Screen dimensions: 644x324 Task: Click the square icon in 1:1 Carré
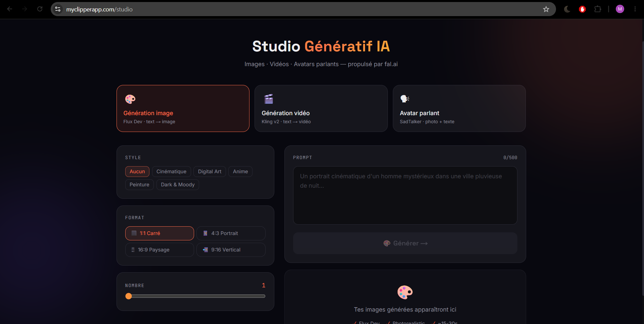point(134,233)
